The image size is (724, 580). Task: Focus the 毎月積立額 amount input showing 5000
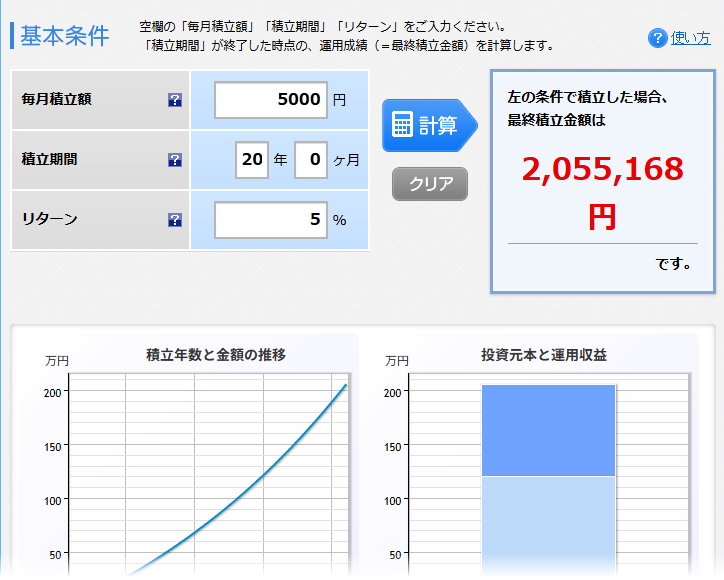pyautogui.click(x=270, y=100)
